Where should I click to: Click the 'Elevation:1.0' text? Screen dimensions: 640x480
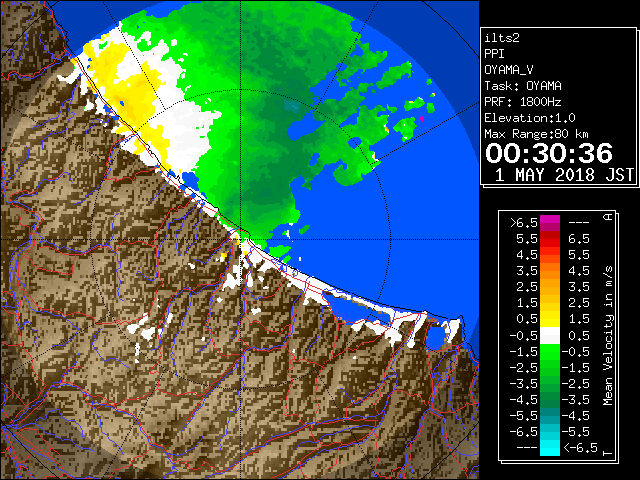coord(530,118)
